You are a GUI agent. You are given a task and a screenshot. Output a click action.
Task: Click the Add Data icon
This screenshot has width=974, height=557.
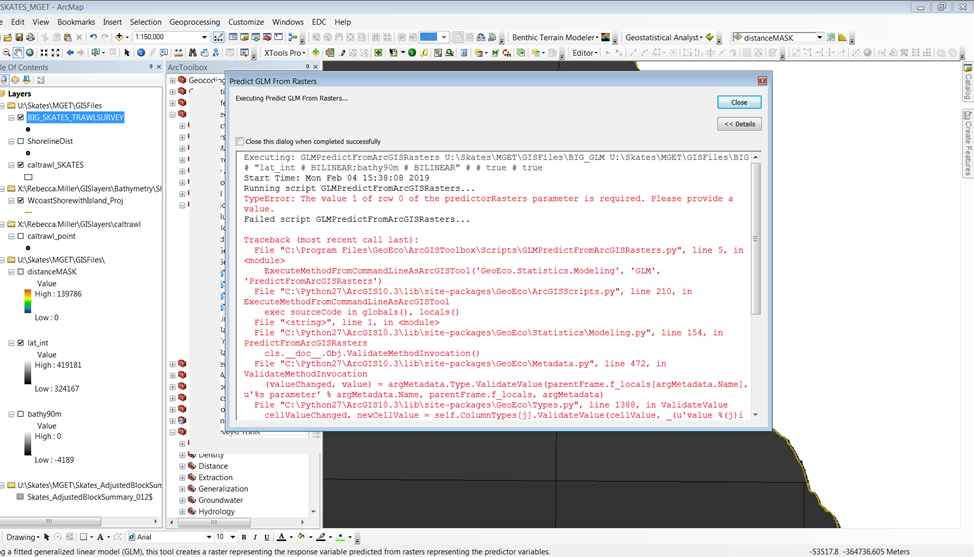(x=119, y=37)
